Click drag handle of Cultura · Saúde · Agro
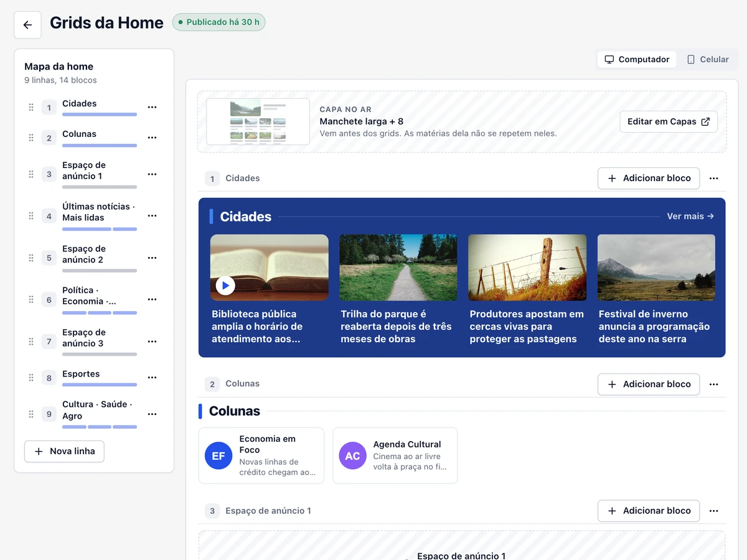Viewport: 747px width, 560px height. coord(31,414)
